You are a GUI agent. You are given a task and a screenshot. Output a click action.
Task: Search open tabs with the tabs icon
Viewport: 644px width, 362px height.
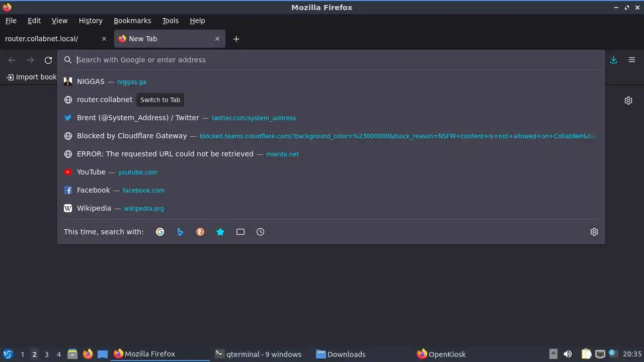(x=240, y=232)
